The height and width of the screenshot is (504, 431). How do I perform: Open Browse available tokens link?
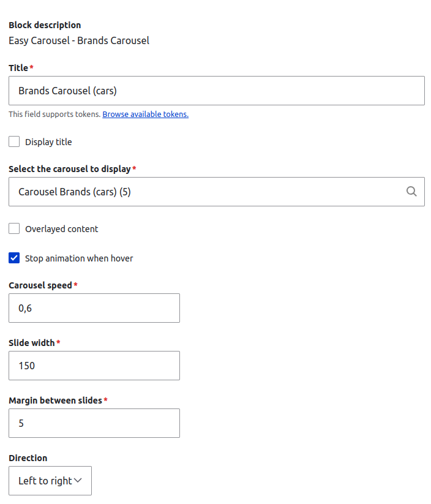click(x=145, y=114)
